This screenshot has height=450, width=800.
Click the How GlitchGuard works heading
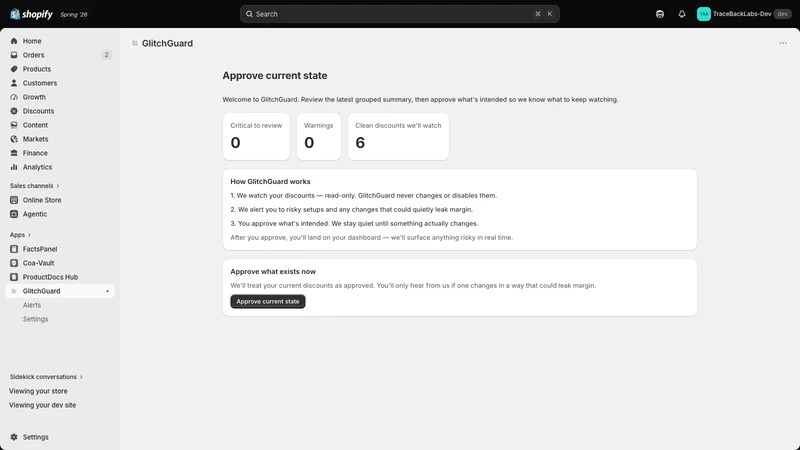[270, 182]
